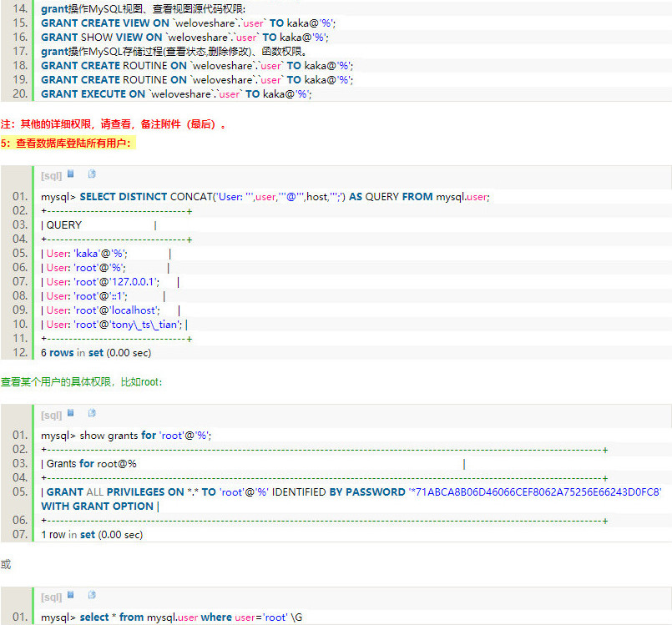Image resolution: width=672 pixels, height=625 pixels.
Task: Select result row User: 'root'@'127.0.0.1'
Action: point(110,282)
